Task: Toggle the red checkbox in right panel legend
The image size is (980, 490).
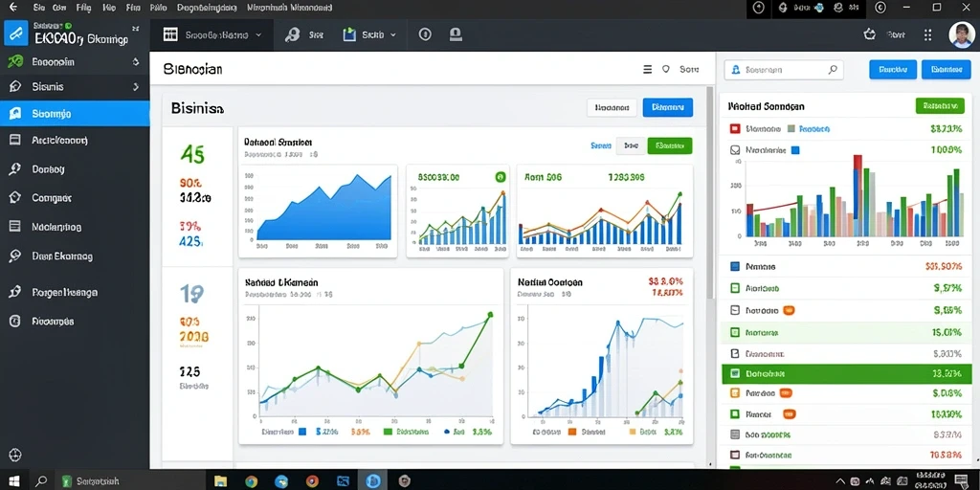Action: click(735, 129)
